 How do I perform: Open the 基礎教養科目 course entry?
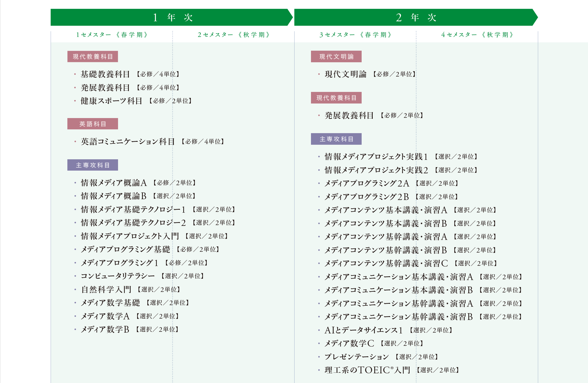pos(130,74)
